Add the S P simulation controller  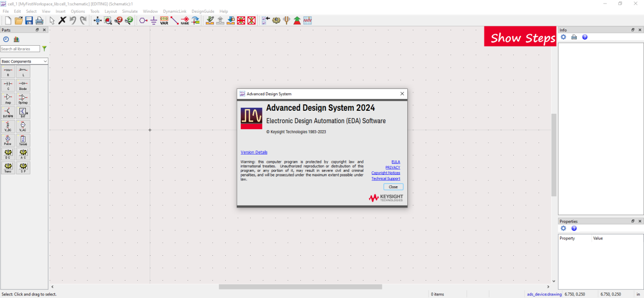coord(23,168)
